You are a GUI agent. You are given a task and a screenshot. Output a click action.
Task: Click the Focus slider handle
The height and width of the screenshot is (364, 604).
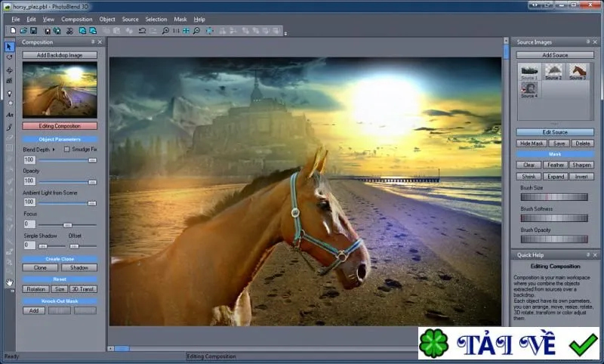pos(67,225)
